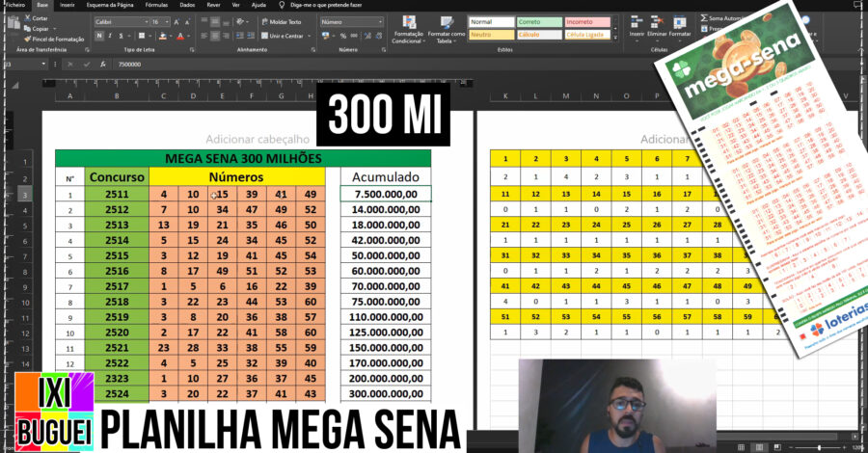Click the borders icon in Tipo de Letra
The height and width of the screenshot is (453, 868).
pyautogui.click(x=141, y=36)
